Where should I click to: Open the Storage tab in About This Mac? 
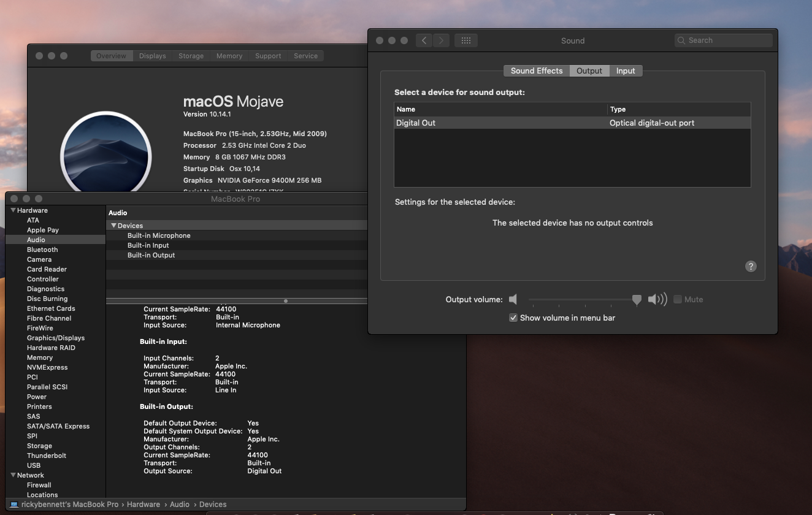coord(191,56)
